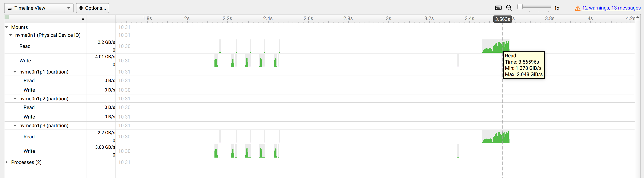Click the orange warning triangle icon
Screen dimensions: 644x178
577,8
